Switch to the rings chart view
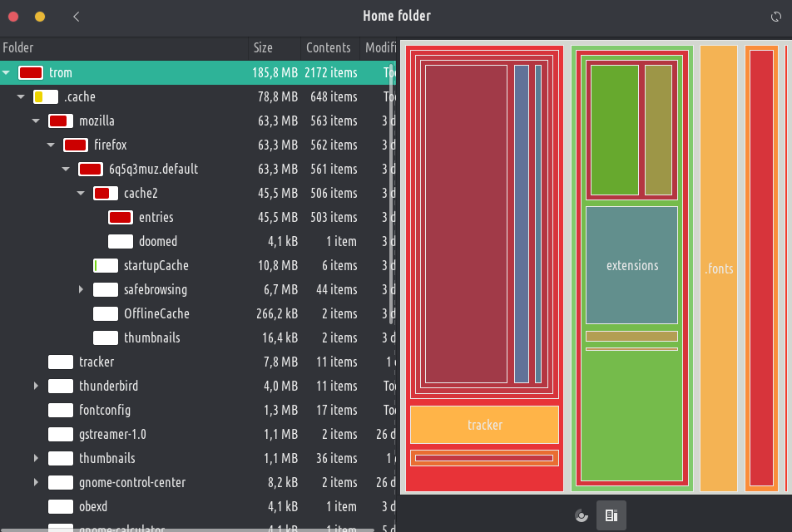 580,515
